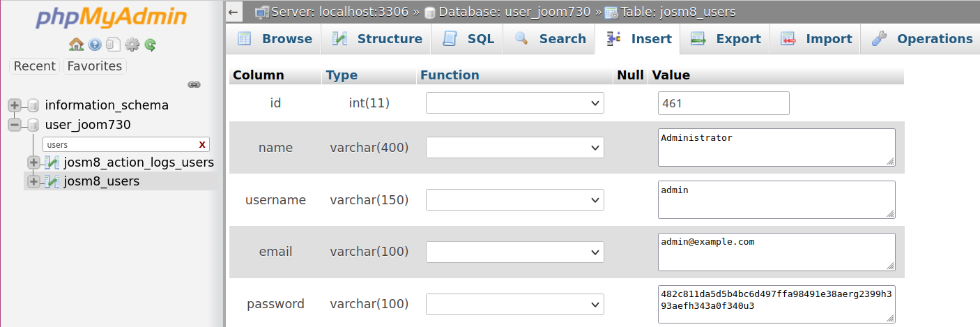Reload the navigation panel with the green arrow
The width and height of the screenshot is (980, 327).
[x=150, y=45]
